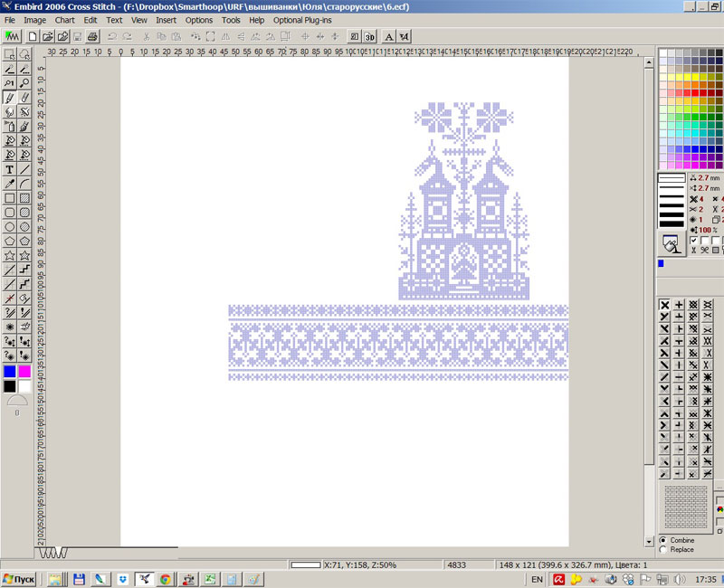Click the EN language indicator in taskbar
Screen dimensions: 724x588
coord(537,578)
